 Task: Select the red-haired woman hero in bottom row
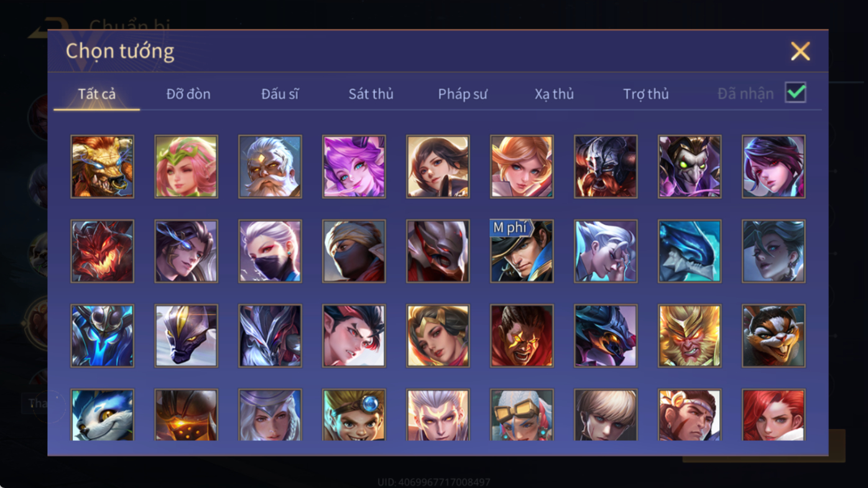tap(773, 415)
